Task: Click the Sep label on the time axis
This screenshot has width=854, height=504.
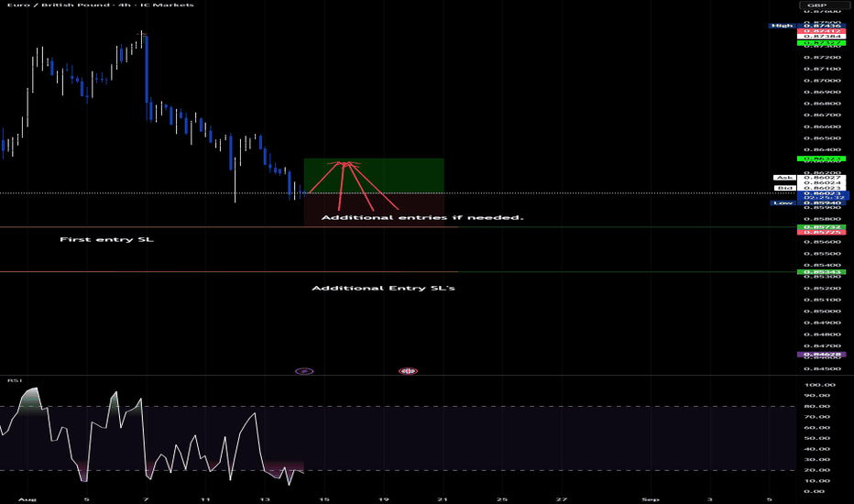Action: (x=651, y=499)
